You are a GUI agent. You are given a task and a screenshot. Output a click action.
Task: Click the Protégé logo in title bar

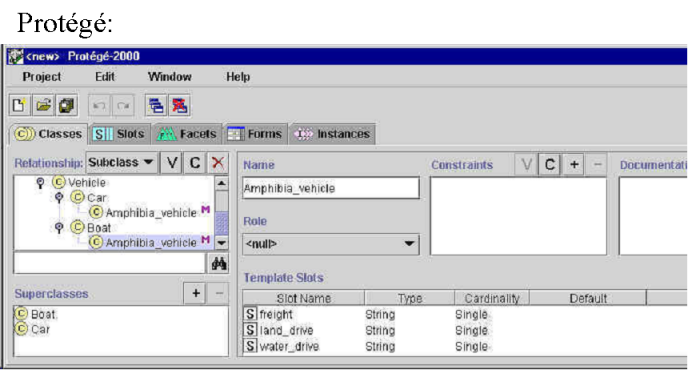16,56
